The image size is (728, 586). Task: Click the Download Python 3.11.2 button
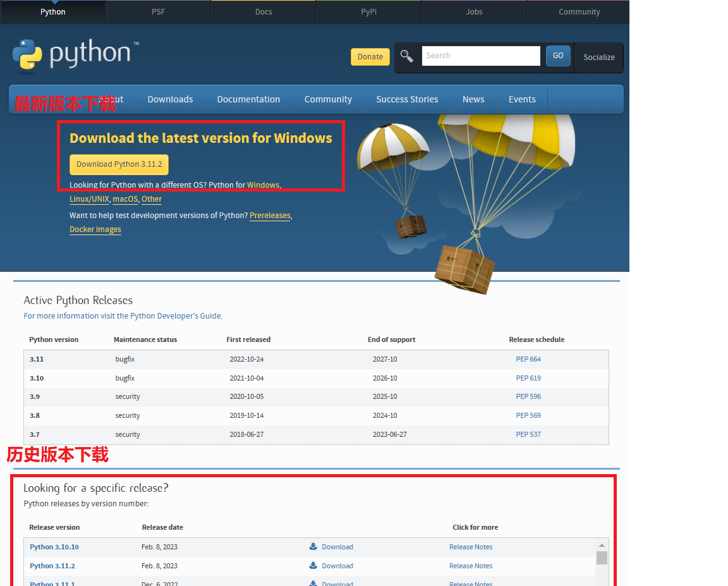pyautogui.click(x=119, y=164)
